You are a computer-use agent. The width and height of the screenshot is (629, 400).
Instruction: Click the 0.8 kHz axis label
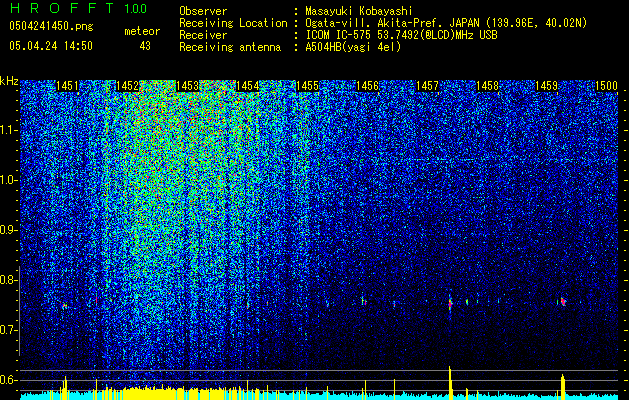[9, 280]
